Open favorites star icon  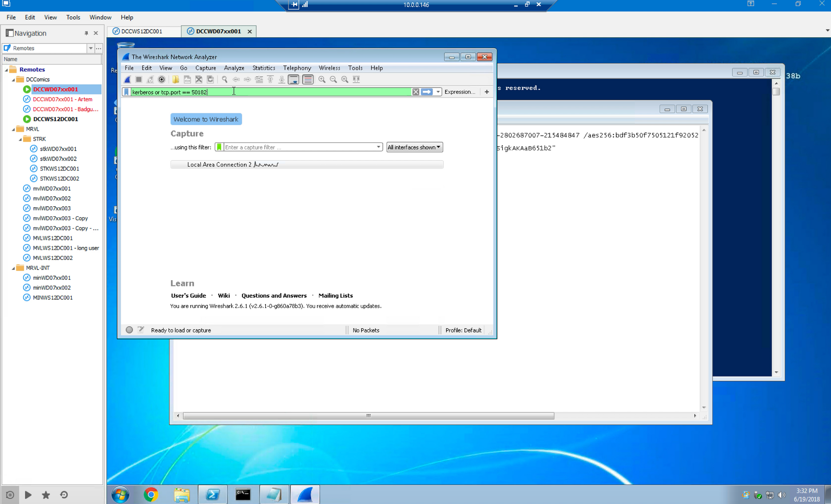click(46, 494)
